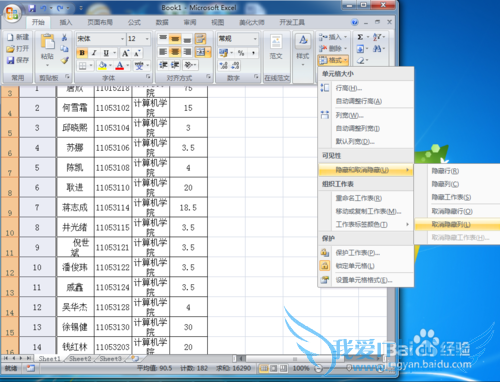Align text to the right
This screenshot has height=382, width=500.
pyautogui.click(x=187, y=52)
